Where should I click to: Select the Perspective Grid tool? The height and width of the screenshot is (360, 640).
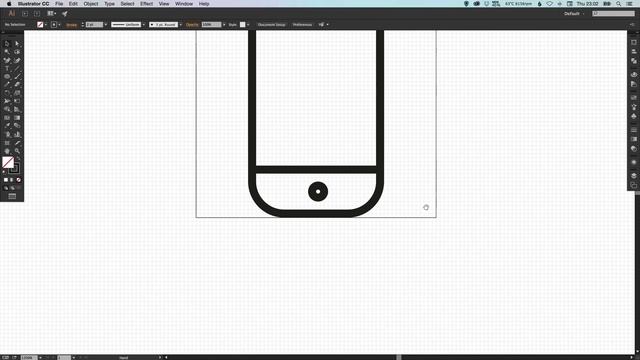tap(17, 109)
